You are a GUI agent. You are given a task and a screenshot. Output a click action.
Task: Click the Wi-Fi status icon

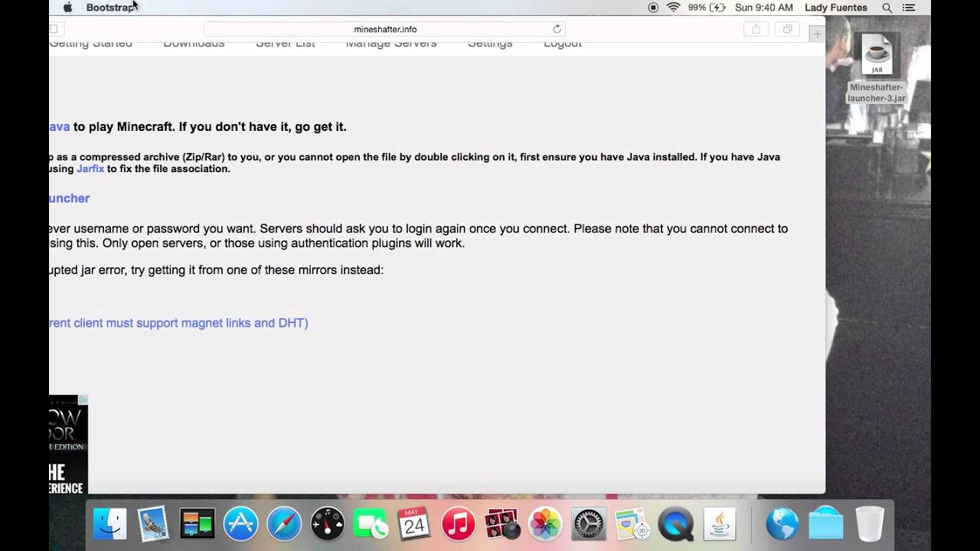(674, 8)
